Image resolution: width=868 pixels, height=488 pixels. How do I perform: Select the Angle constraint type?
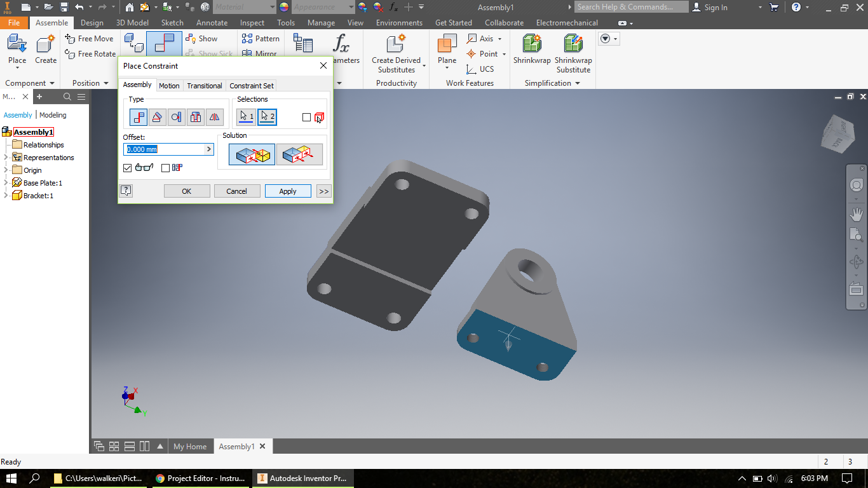[158, 117]
